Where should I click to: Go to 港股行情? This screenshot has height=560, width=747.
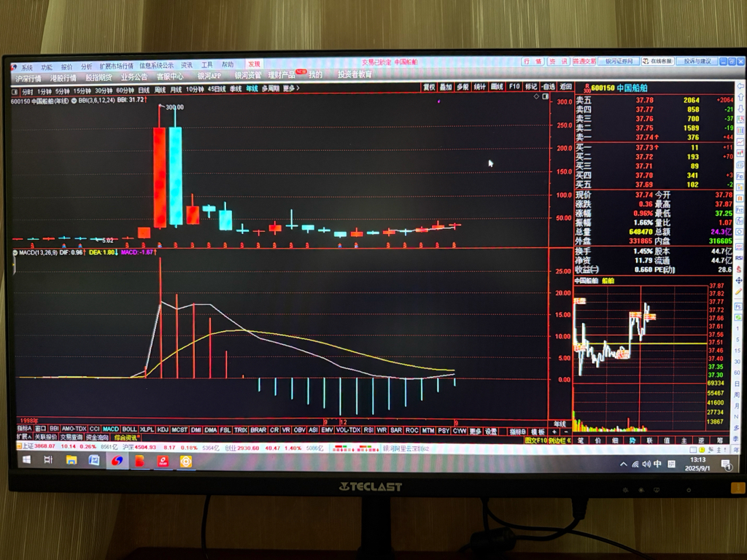pos(63,77)
